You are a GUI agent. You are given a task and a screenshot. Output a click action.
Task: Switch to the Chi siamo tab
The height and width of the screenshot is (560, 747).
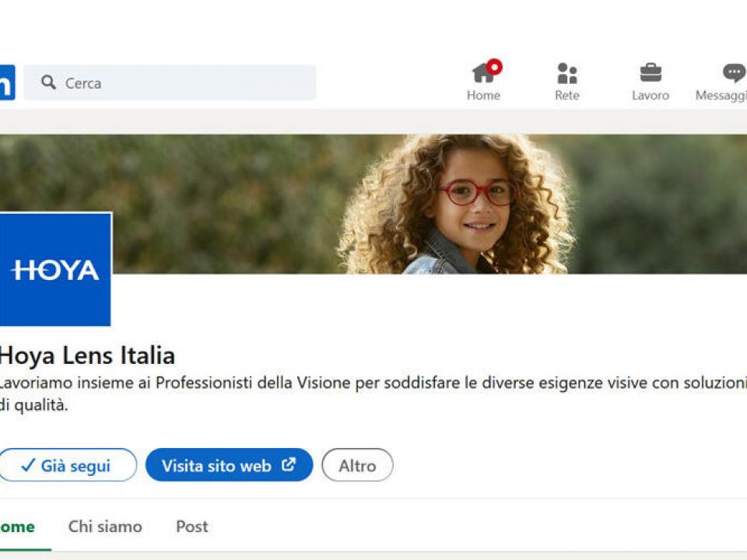tap(105, 527)
